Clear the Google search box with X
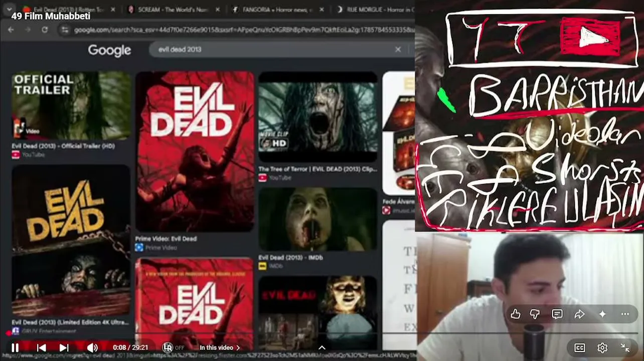Screen dimensions: 644x361 click(398, 50)
